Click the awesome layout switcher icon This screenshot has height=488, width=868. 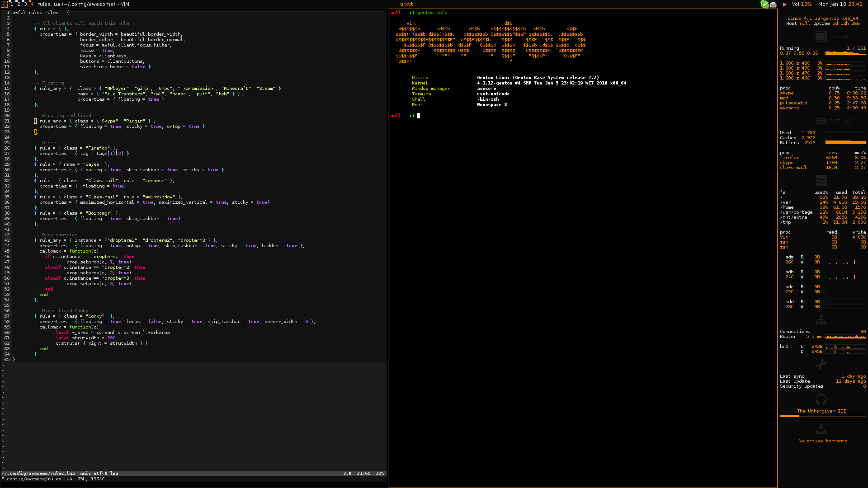[x=4, y=4]
